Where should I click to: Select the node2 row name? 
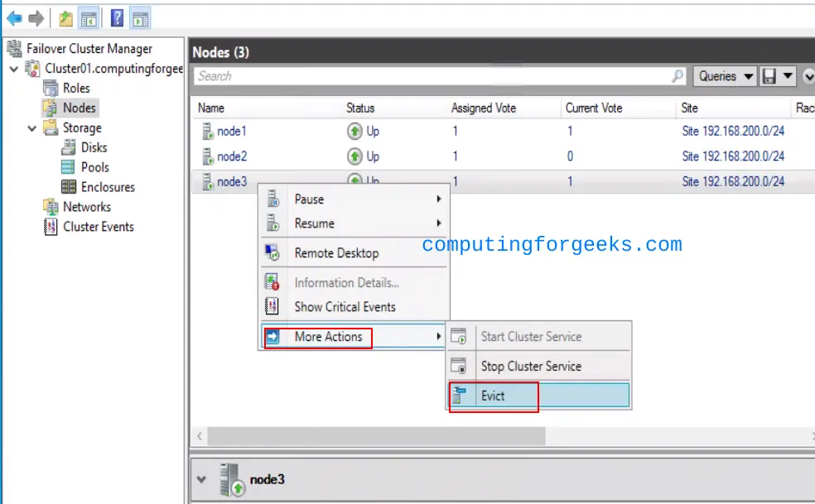coord(232,156)
